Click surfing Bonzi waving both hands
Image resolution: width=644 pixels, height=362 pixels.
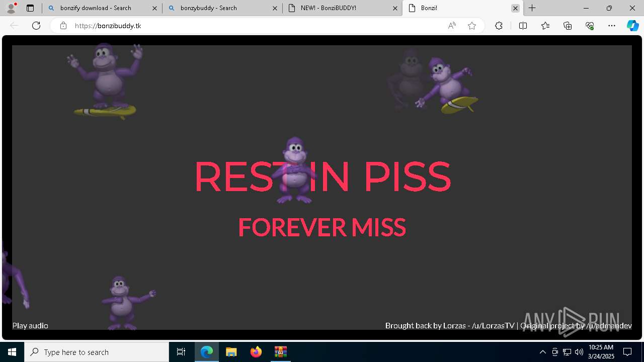tap(105, 80)
